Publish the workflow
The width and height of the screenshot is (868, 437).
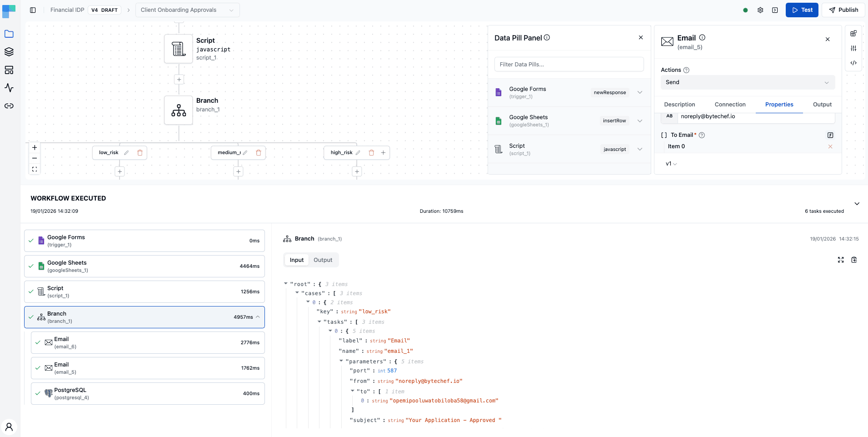[x=843, y=10]
